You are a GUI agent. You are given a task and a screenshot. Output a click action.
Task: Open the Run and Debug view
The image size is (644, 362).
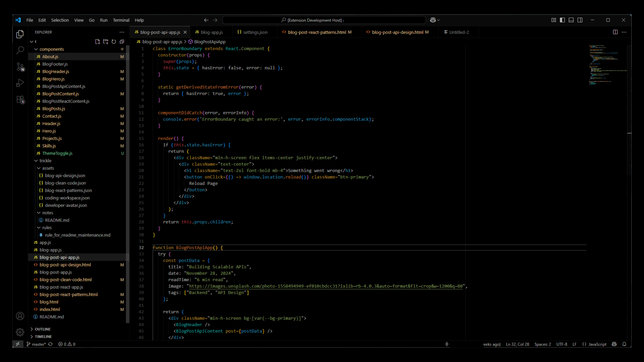point(20,83)
